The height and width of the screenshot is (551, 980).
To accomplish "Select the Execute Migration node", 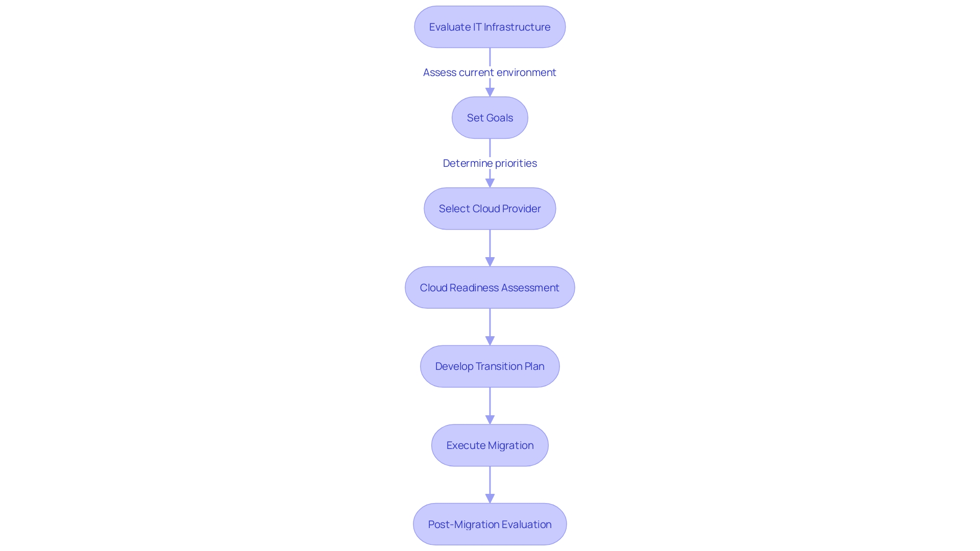I will [x=490, y=445].
